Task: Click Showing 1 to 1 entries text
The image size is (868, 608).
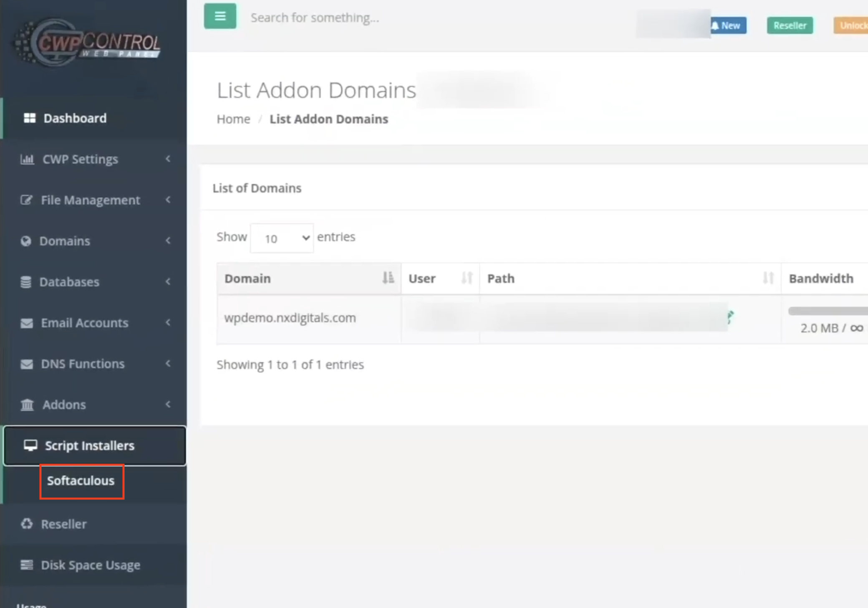Action: pos(290,365)
